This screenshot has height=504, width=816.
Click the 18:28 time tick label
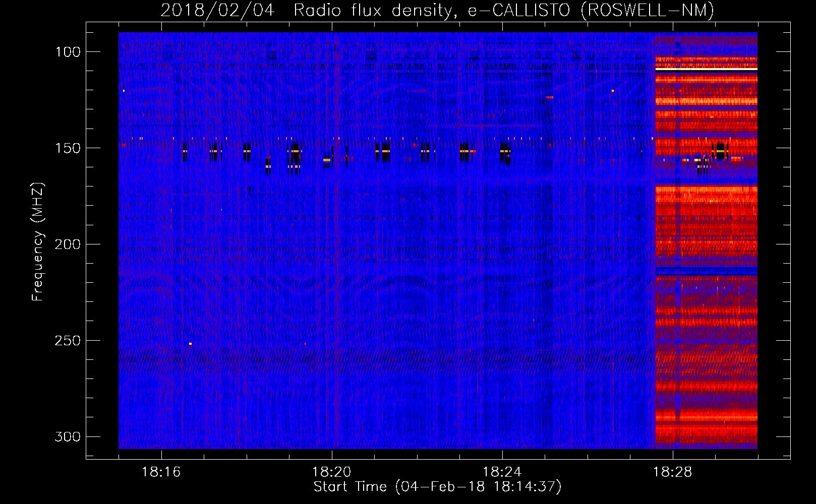(x=673, y=472)
